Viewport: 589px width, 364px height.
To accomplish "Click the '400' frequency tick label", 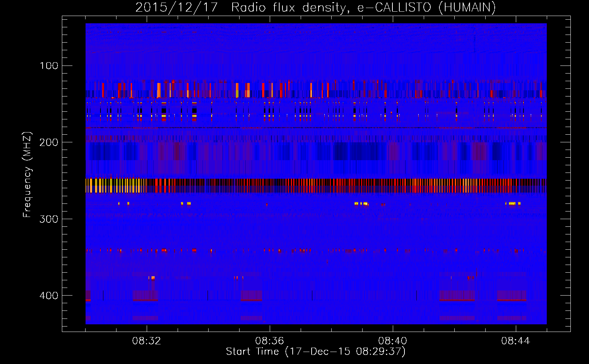I will click(x=49, y=296).
